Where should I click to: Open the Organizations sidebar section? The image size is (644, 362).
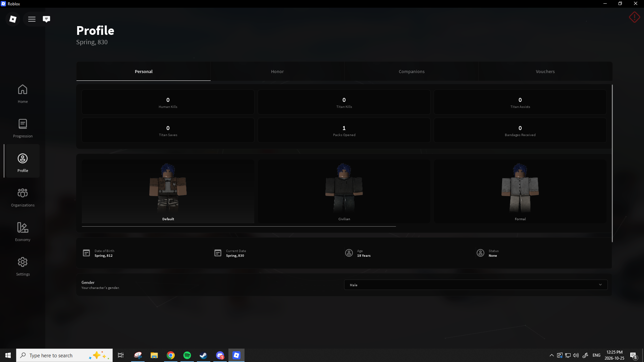click(22, 198)
